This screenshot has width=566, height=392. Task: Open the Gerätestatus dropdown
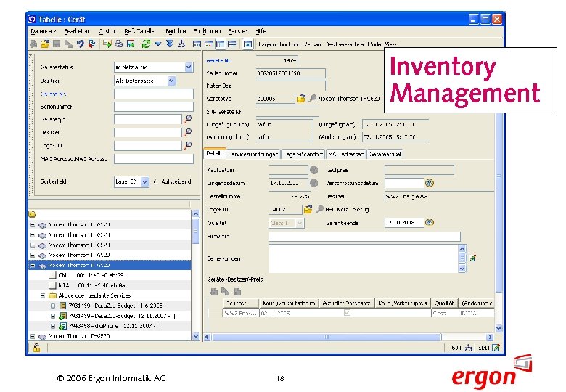(x=189, y=67)
